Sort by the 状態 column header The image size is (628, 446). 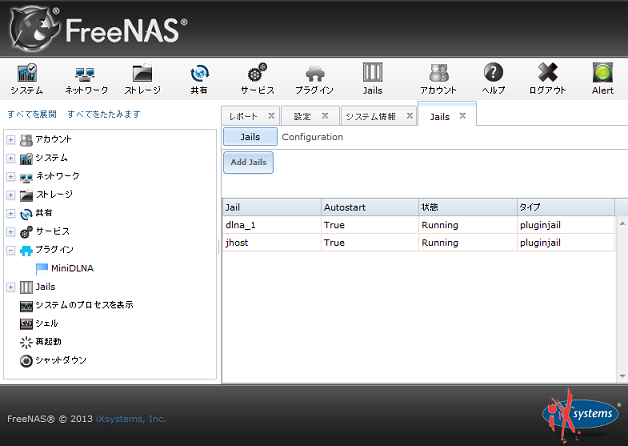pos(468,207)
